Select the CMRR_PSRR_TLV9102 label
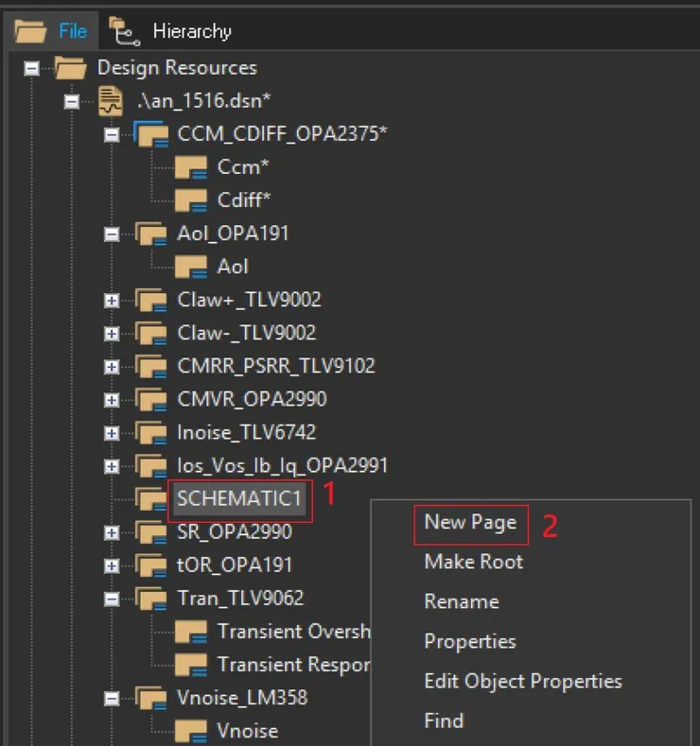The image size is (700, 746). tap(276, 366)
